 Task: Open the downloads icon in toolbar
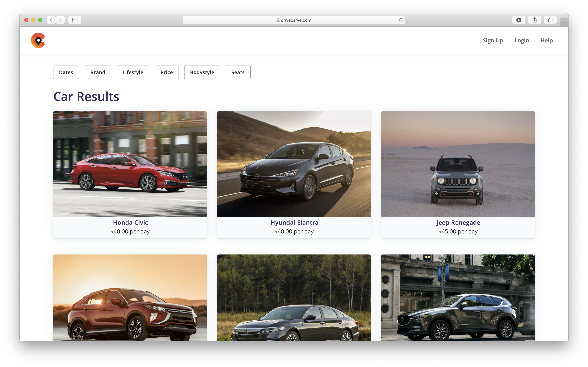pos(519,20)
